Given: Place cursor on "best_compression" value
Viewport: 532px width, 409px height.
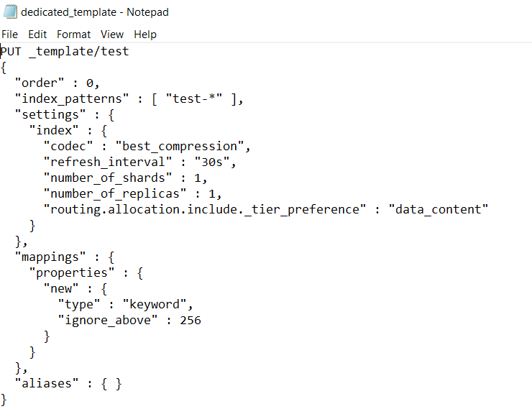Looking at the screenshot, I should point(182,147).
